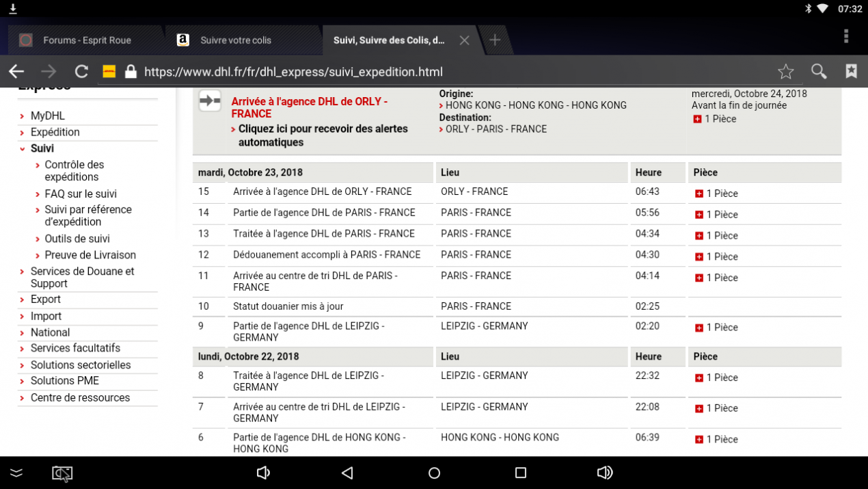This screenshot has width=868, height=489.
Task: Expand pieces for the 04:34 PARIS row
Action: [x=699, y=236]
